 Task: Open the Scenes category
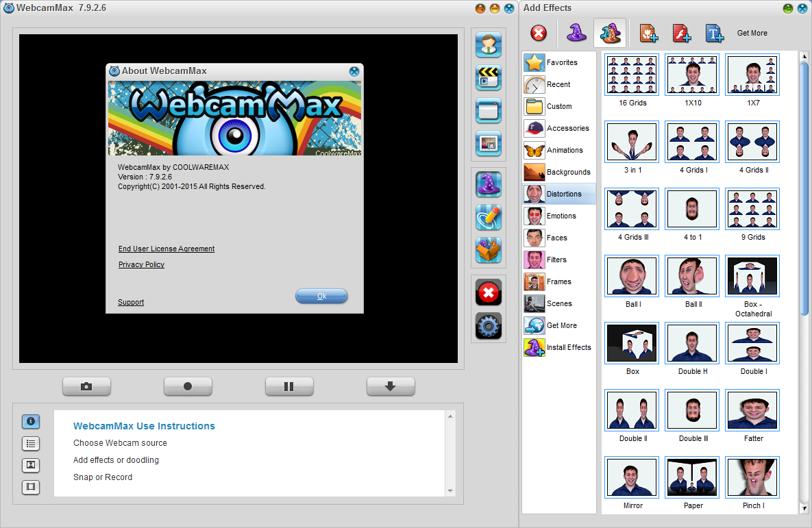559,303
